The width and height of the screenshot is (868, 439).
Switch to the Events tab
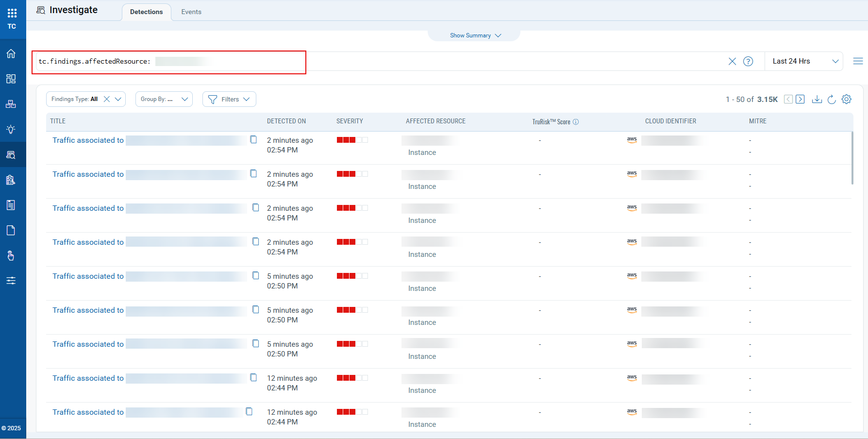[x=191, y=12]
